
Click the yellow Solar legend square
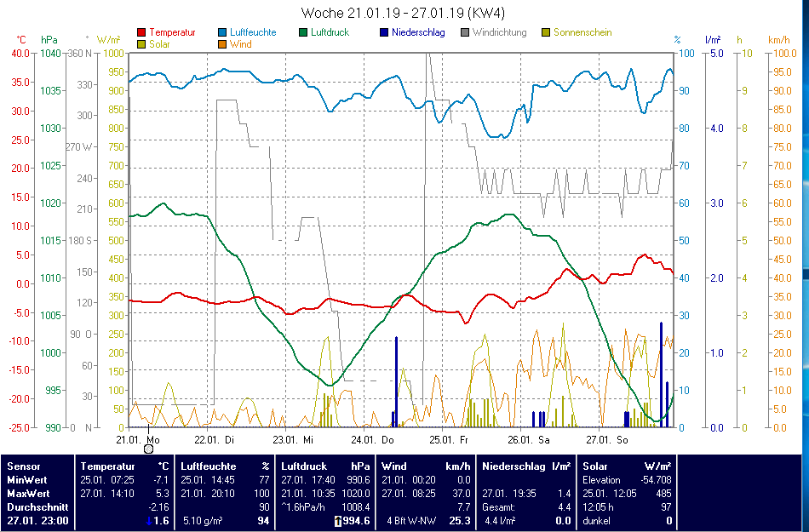(x=141, y=44)
